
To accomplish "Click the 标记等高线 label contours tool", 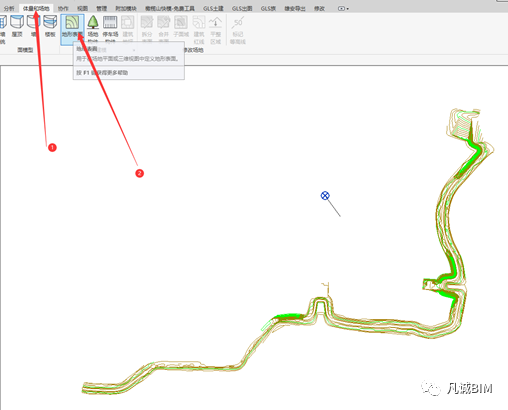I will coord(238,29).
